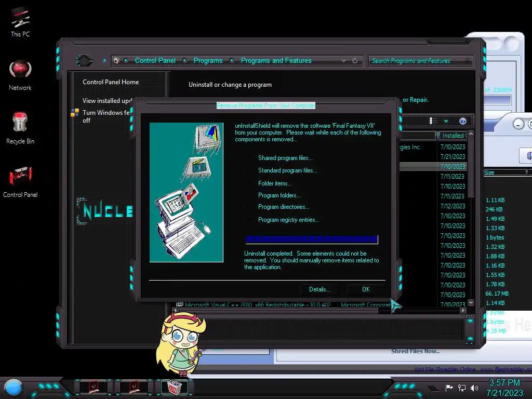Click the search magnifier icon
532x399 pixels.
click(x=468, y=61)
